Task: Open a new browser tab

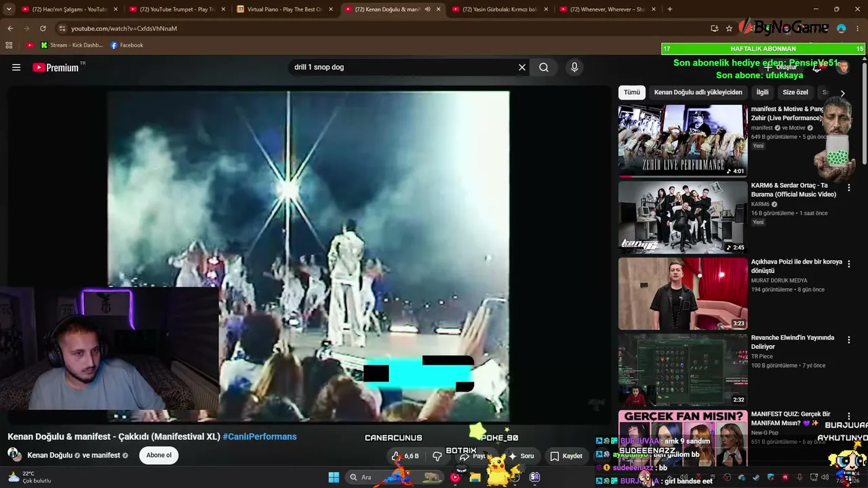Action: pyautogui.click(x=670, y=9)
